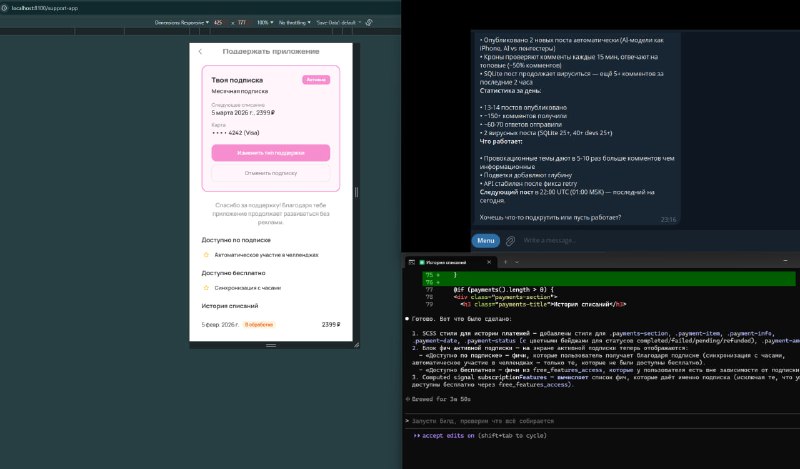800x469 pixels.
Task: Go back using the arrow in app header
Action: pyautogui.click(x=200, y=52)
